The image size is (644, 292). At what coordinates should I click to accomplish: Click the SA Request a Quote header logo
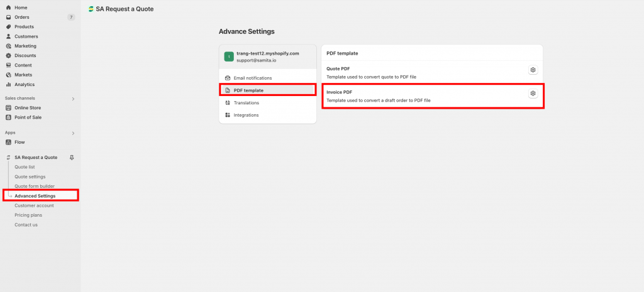pyautogui.click(x=91, y=9)
